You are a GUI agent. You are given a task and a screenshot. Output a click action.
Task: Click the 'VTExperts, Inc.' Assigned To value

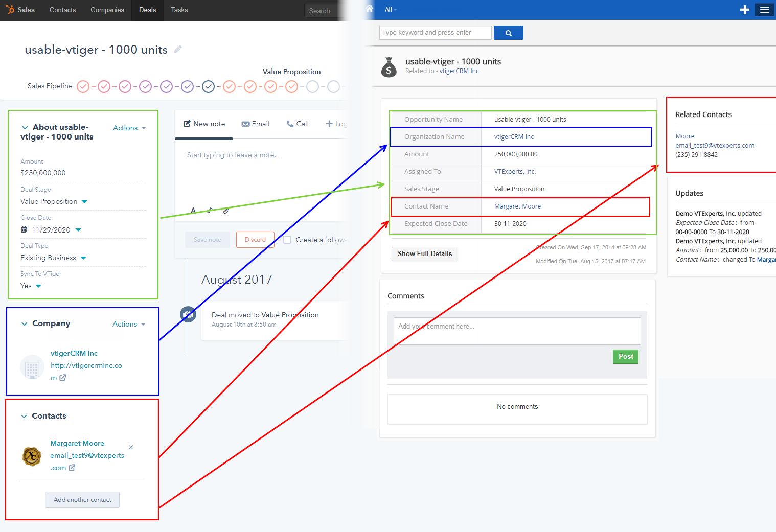(515, 172)
